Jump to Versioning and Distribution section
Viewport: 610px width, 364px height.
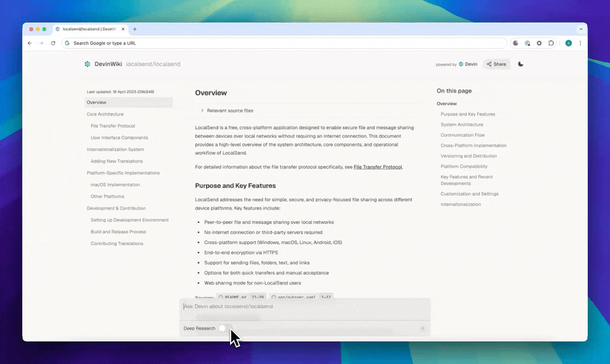click(x=468, y=156)
